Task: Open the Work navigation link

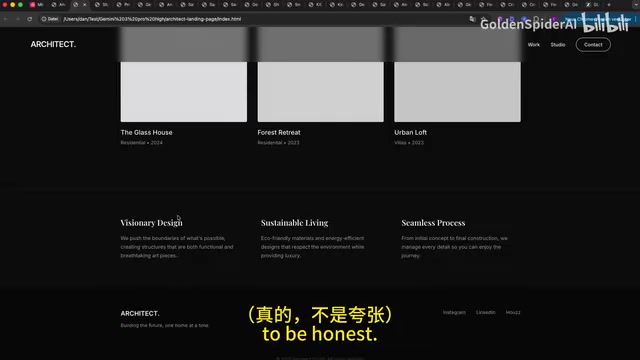Action: click(x=533, y=45)
